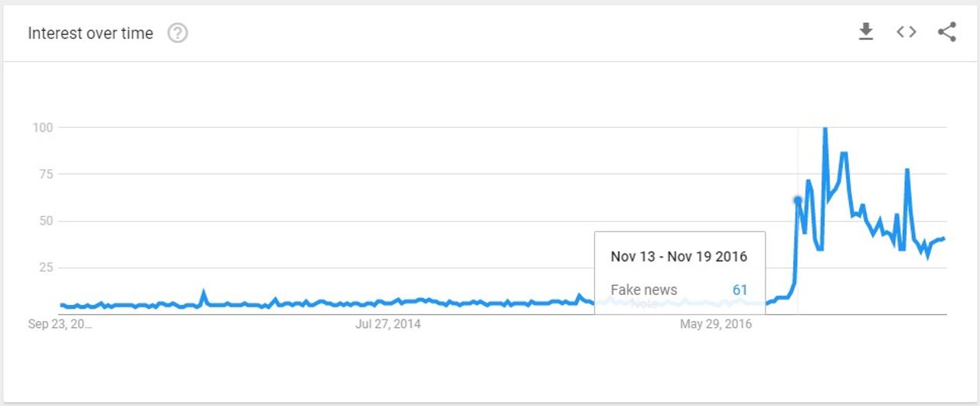Image resolution: width=980 pixels, height=406 pixels.
Task: Click the 100 label on the y-axis
Action: click(x=42, y=127)
